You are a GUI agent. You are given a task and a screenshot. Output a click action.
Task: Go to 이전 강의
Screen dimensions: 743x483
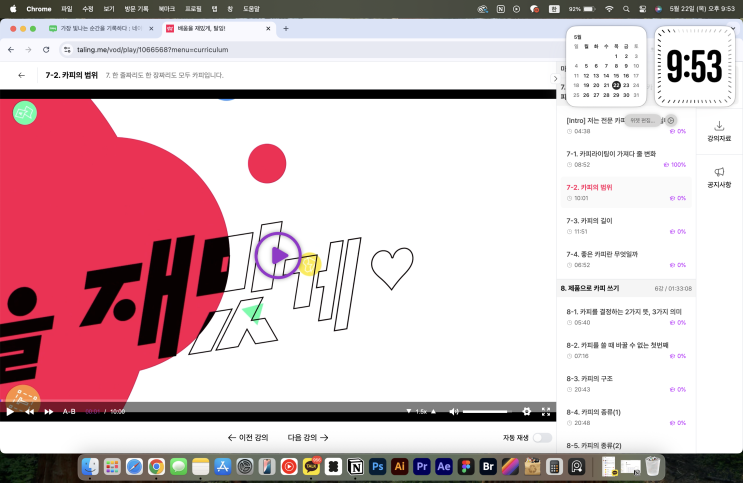[248, 438]
